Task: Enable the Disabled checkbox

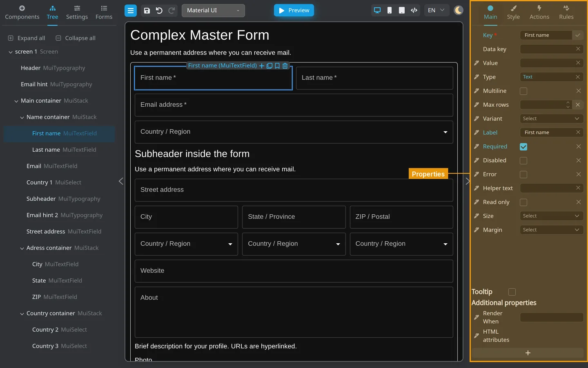Action: (x=523, y=161)
